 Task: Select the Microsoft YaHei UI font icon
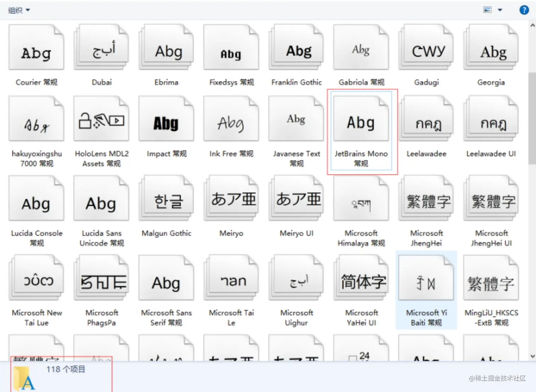(361, 278)
